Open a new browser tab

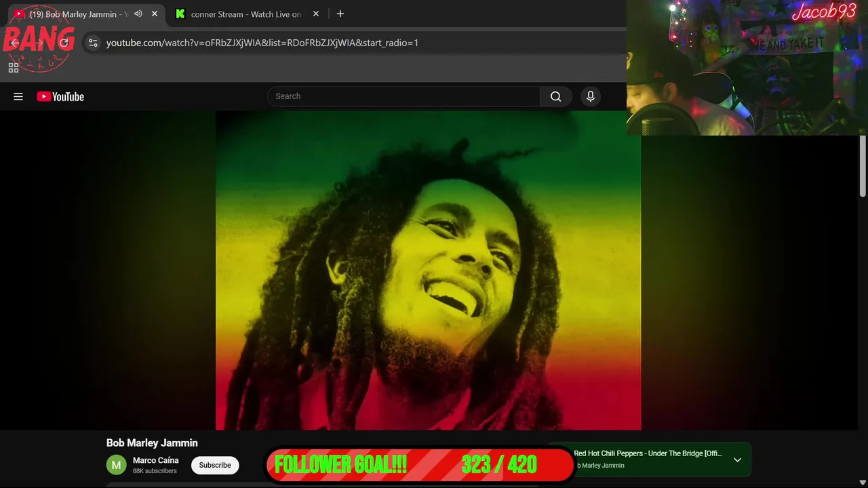(340, 14)
